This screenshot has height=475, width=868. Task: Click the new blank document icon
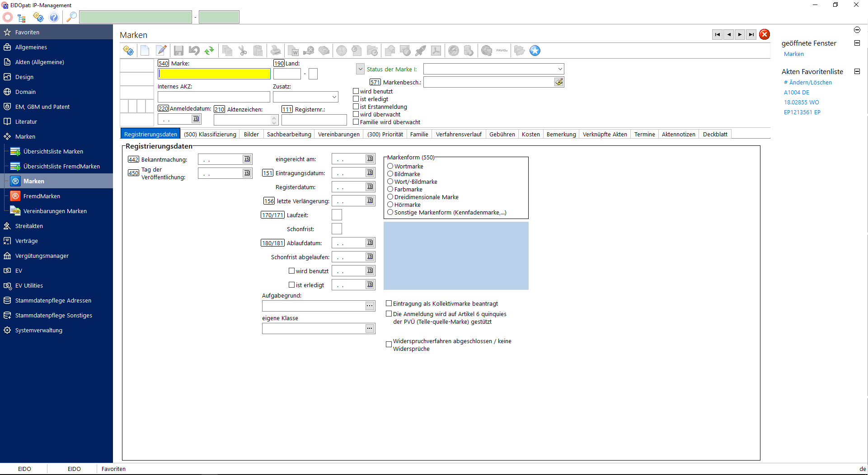145,51
